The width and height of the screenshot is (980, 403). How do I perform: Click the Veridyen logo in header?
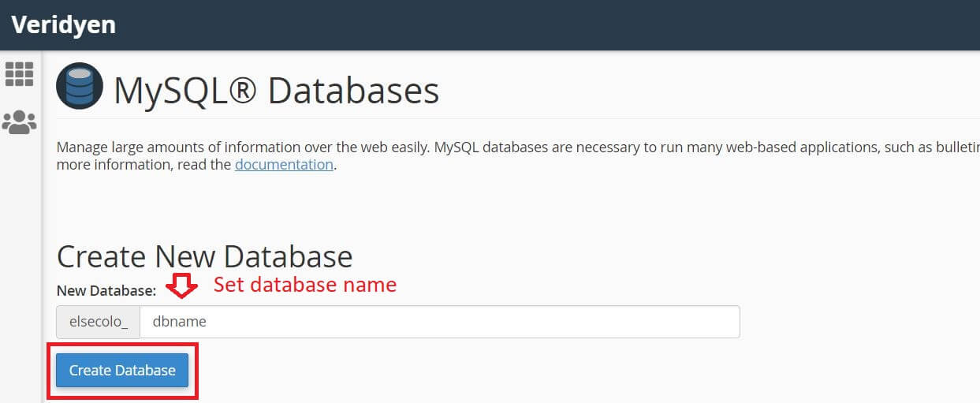(x=64, y=24)
